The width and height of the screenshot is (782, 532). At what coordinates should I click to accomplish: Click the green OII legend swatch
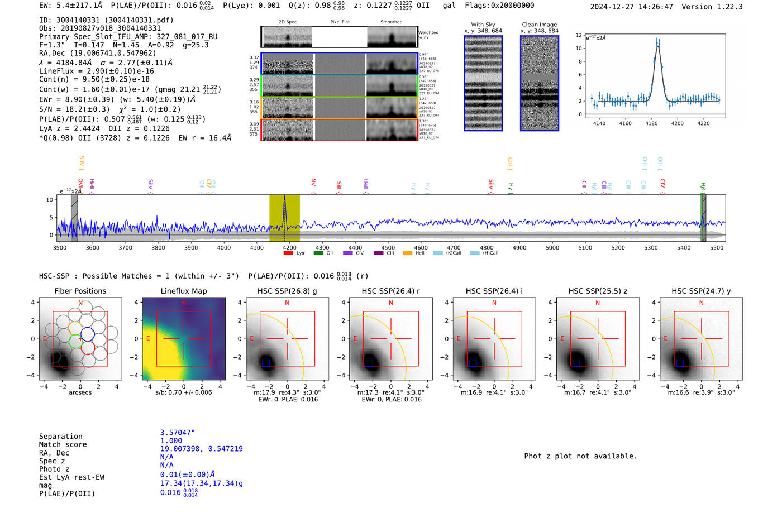point(318,253)
